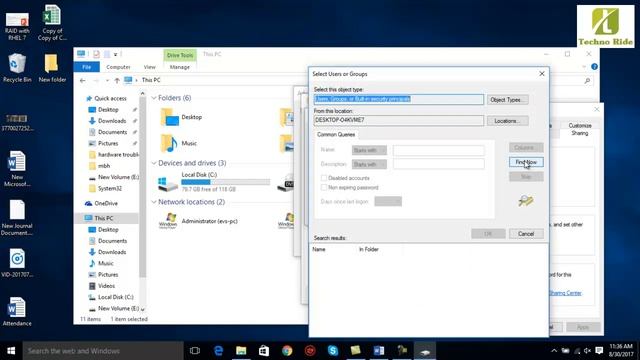Open the VID-201707 desktop video file
This screenshot has height=360, width=640.
[17, 263]
